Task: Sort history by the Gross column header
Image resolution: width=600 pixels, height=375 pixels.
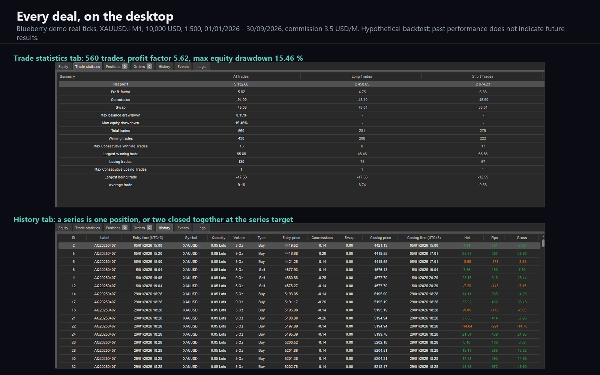Action: (x=522, y=238)
